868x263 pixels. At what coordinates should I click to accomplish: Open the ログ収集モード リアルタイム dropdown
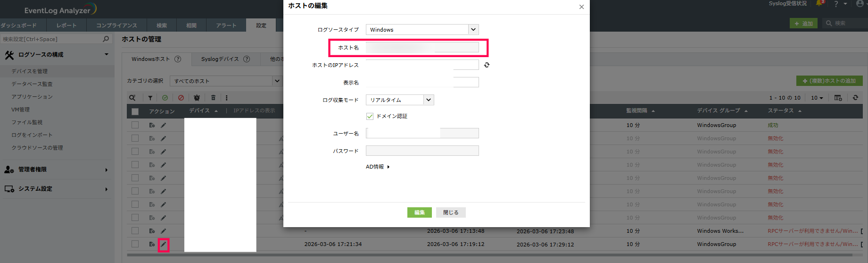coord(400,100)
